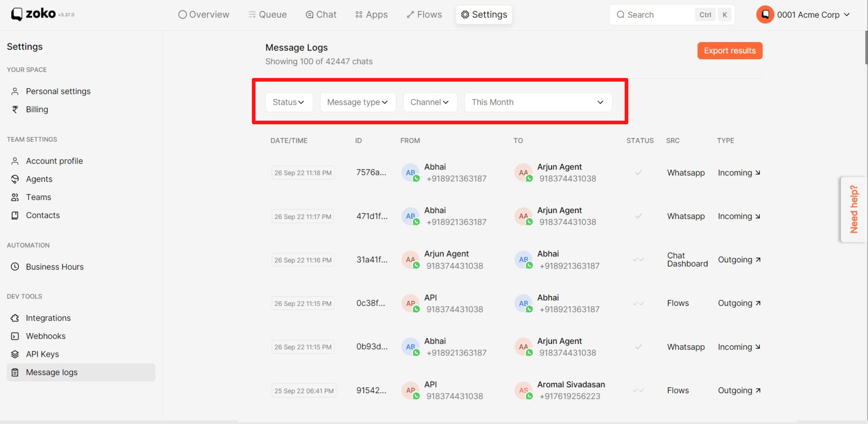Click Flows source in the 91542 row
This screenshot has height=424, width=868.
(x=678, y=390)
